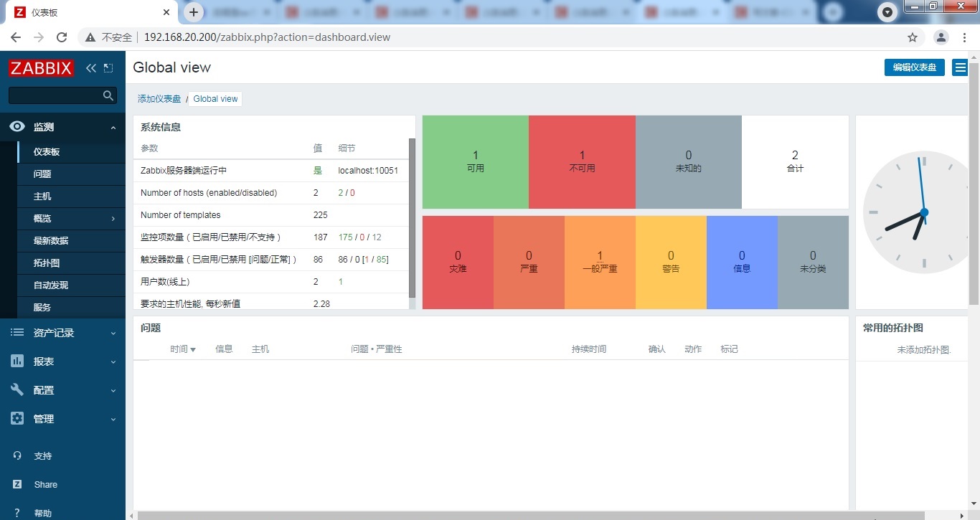Viewport: 980px width, 520px height.
Task: Open the Chrome three-dot menu
Action: (x=965, y=37)
